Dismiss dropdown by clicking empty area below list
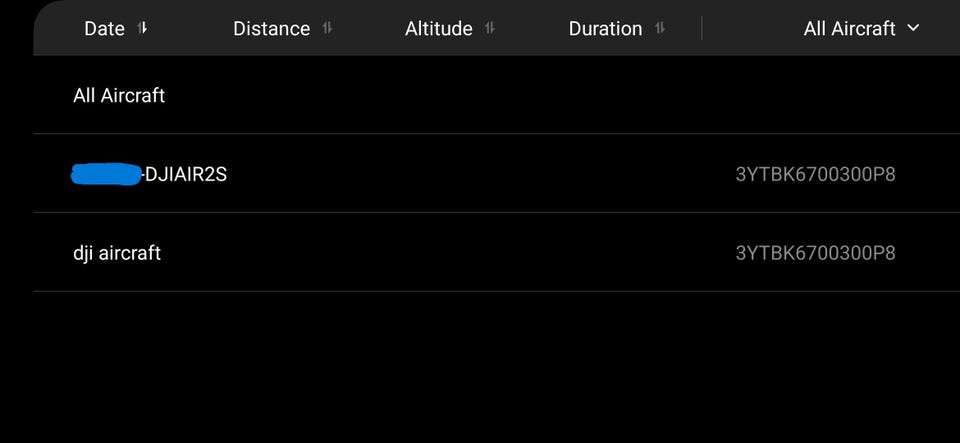Image resolution: width=960 pixels, height=443 pixels. (x=480, y=370)
